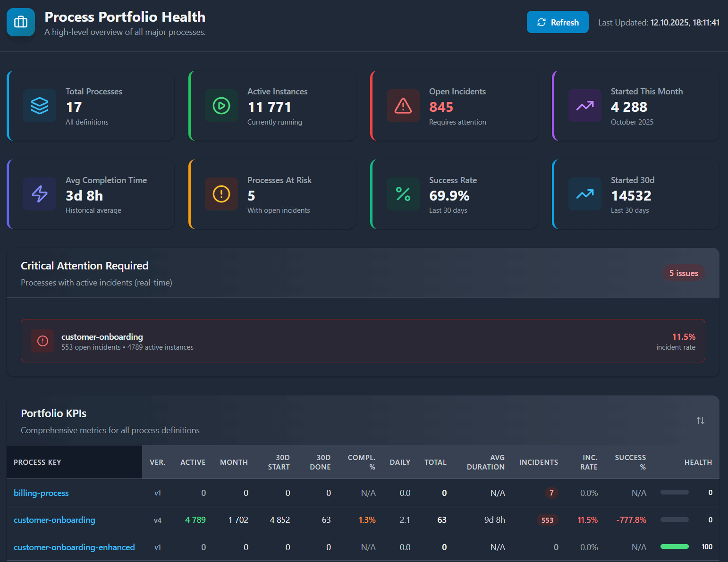Click the trend chart icon on Started This Month
Image resolution: width=728 pixels, height=562 pixels.
(x=584, y=106)
